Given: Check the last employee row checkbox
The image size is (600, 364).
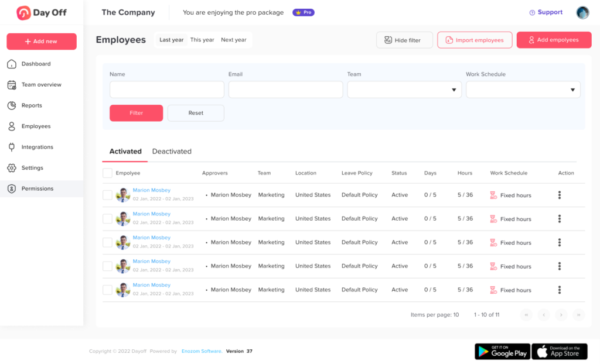Looking at the screenshot, I should (x=107, y=290).
